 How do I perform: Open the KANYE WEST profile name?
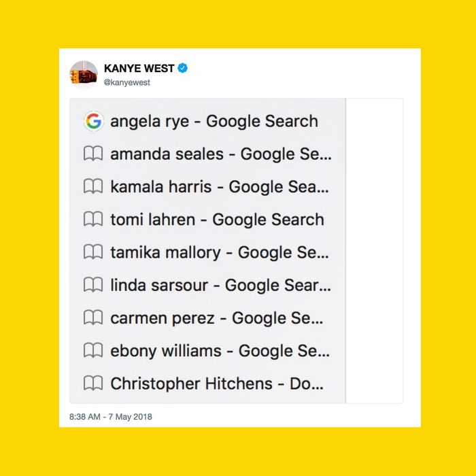point(139,68)
